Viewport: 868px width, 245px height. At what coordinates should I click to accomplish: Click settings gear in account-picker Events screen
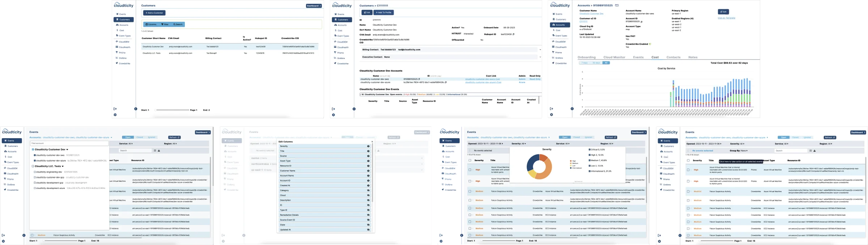click(3, 241)
